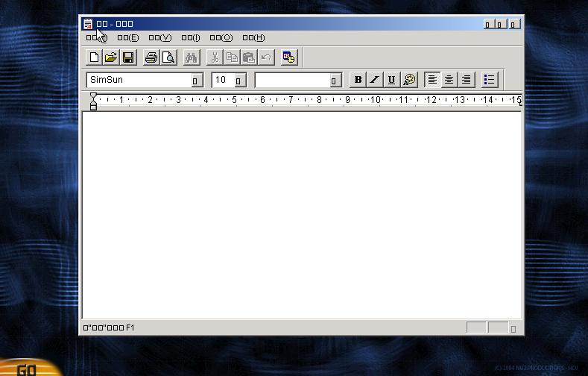Paste with the clipboard icon
The image size is (588, 376).
point(249,57)
